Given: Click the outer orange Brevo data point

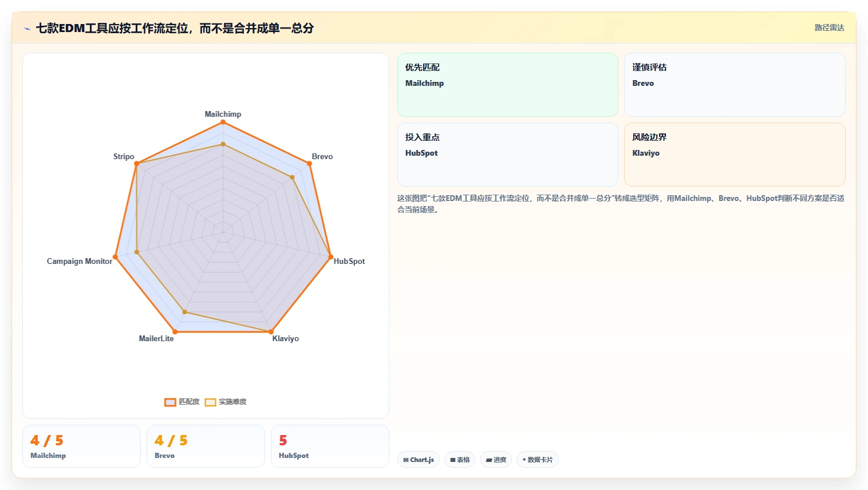Looking at the screenshot, I should (x=310, y=164).
